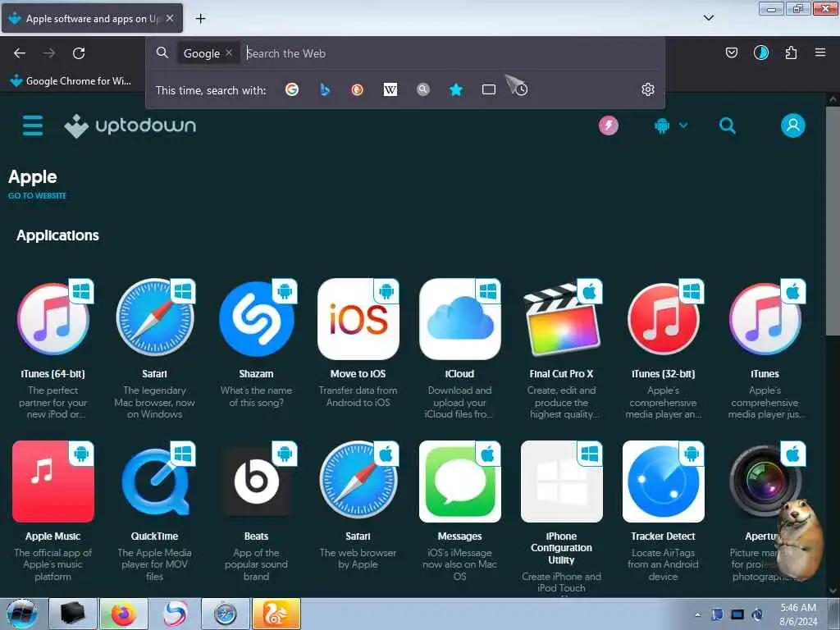This screenshot has height=630, width=840.
Task: Search browsing history with the clock icon
Action: (521, 89)
